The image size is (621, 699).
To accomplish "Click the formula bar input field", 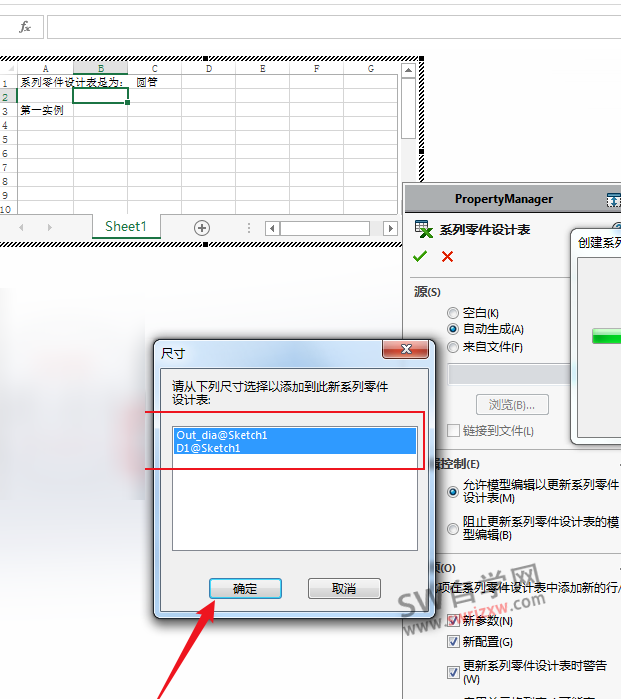I will coord(334,27).
